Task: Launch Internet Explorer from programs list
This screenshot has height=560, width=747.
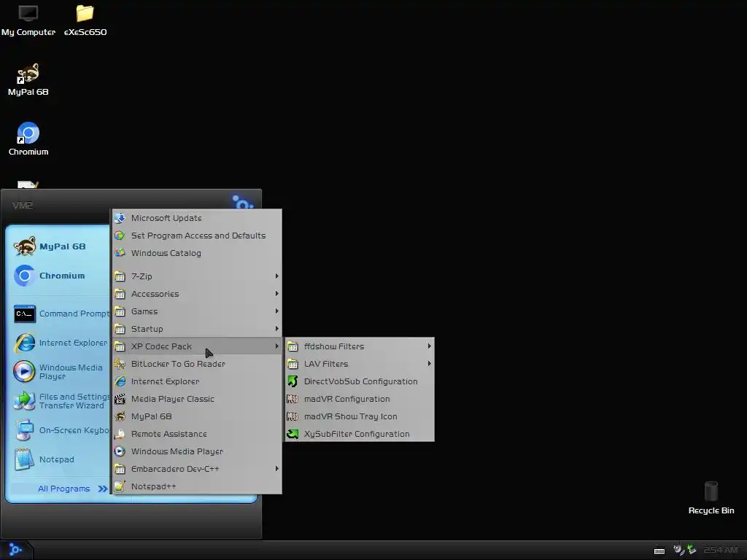Action: pos(197,381)
